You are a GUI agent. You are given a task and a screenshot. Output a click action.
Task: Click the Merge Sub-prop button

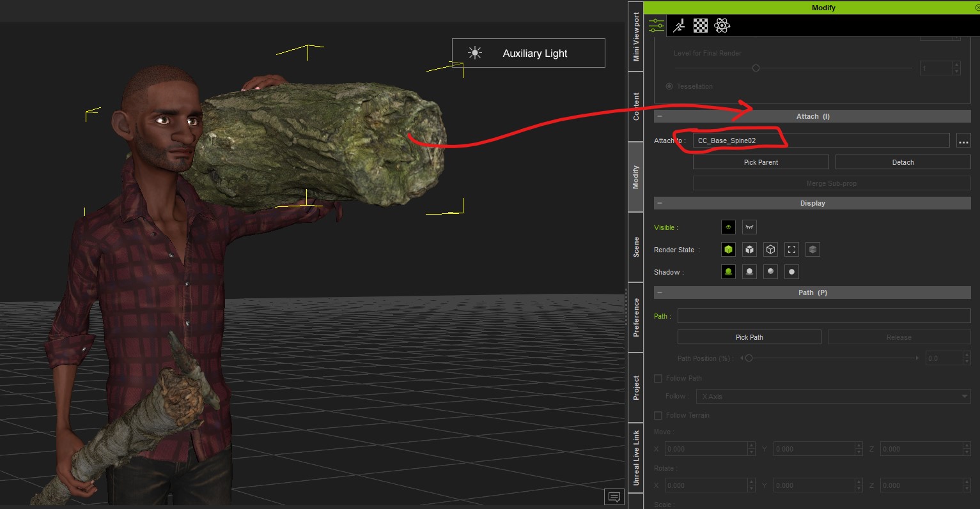pyautogui.click(x=832, y=183)
